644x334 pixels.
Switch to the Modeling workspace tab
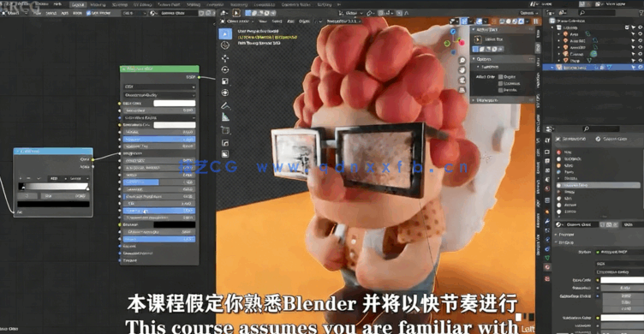point(98,4)
